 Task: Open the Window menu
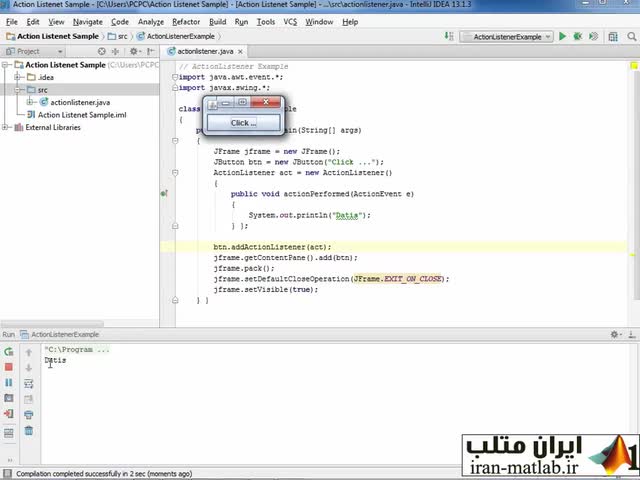319,22
